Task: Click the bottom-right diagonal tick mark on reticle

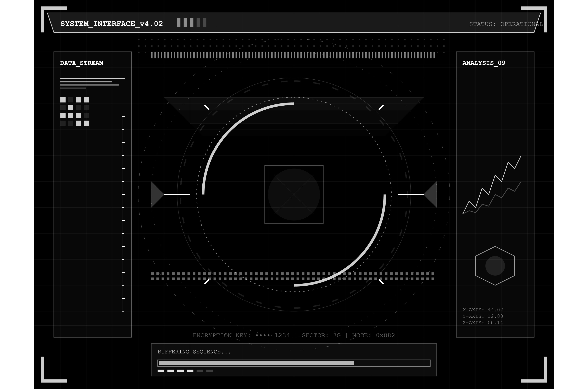Action: tap(381, 282)
